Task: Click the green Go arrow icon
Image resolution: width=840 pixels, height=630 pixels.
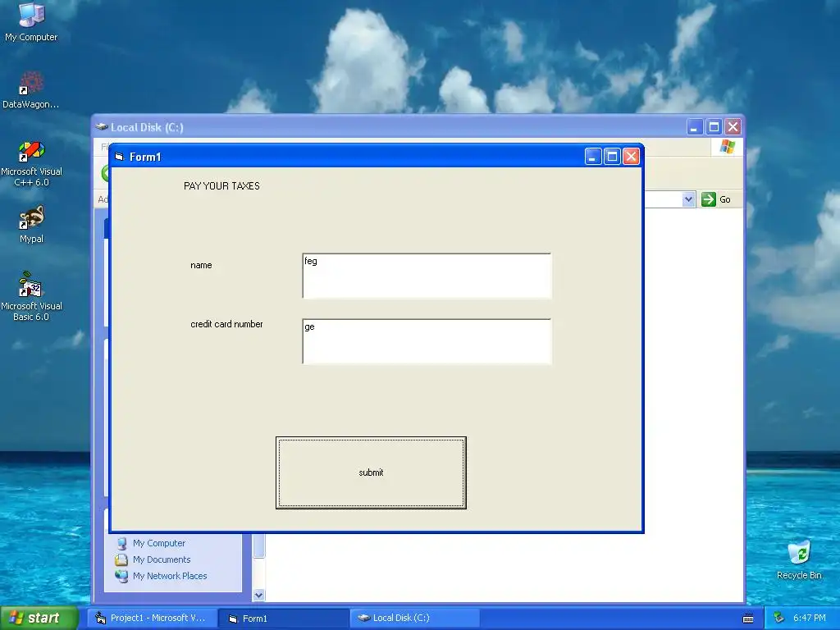Action: tap(708, 199)
